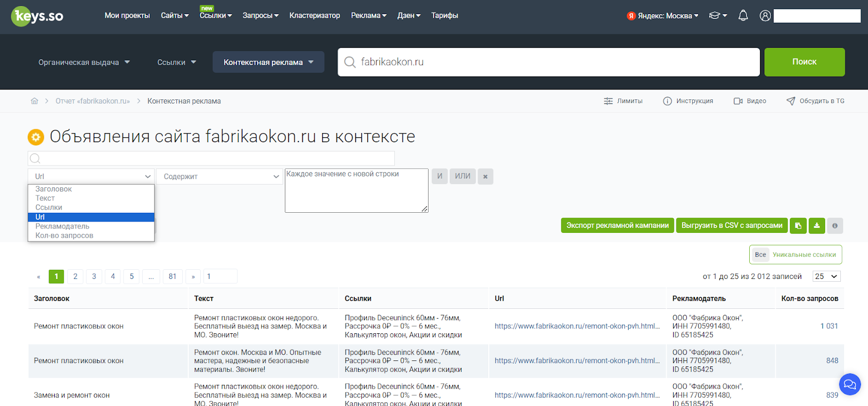
Task: Open the Мои проекты menu
Action: coord(127,16)
